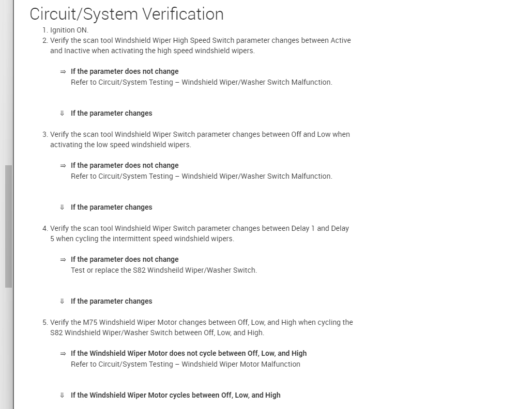Screen dimensions: 532x409
Task: Click the down arrow icon under step 2
Action: point(62,113)
